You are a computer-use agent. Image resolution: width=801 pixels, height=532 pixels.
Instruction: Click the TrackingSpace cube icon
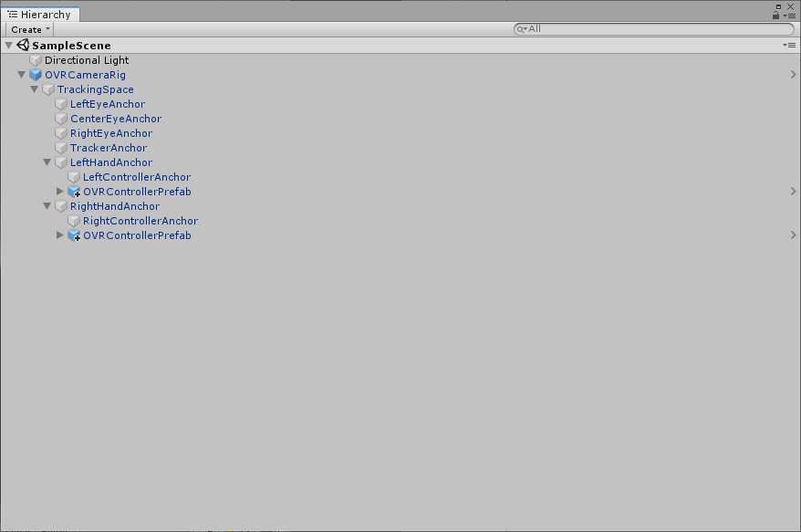pyautogui.click(x=48, y=89)
